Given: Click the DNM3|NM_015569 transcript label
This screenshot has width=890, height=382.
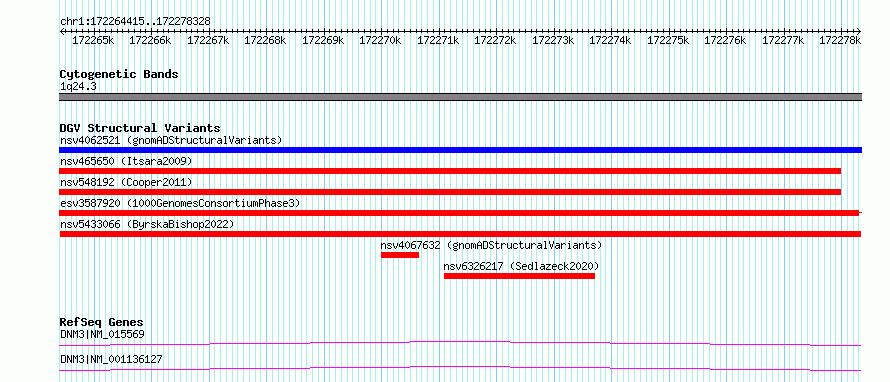Looking at the screenshot, I should click(x=102, y=334).
